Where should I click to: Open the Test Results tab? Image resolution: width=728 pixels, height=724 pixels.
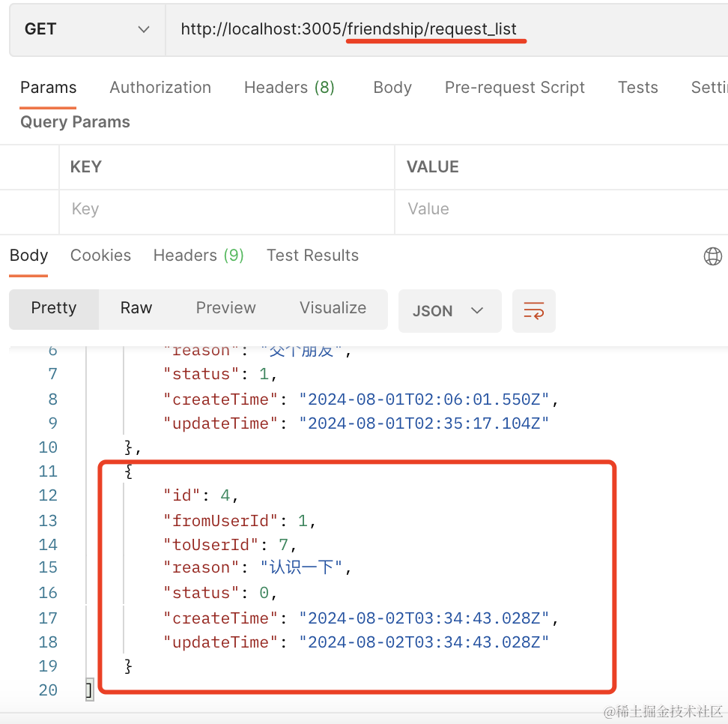[x=312, y=256]
